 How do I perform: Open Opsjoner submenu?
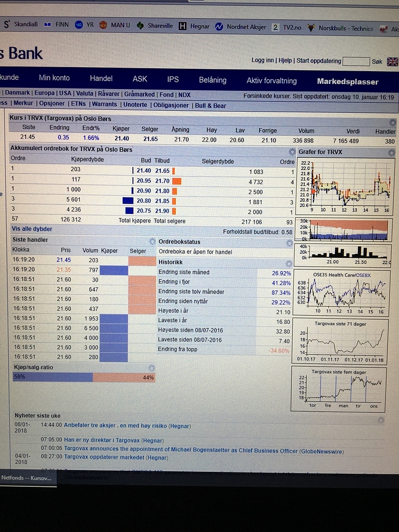(52, 104)
